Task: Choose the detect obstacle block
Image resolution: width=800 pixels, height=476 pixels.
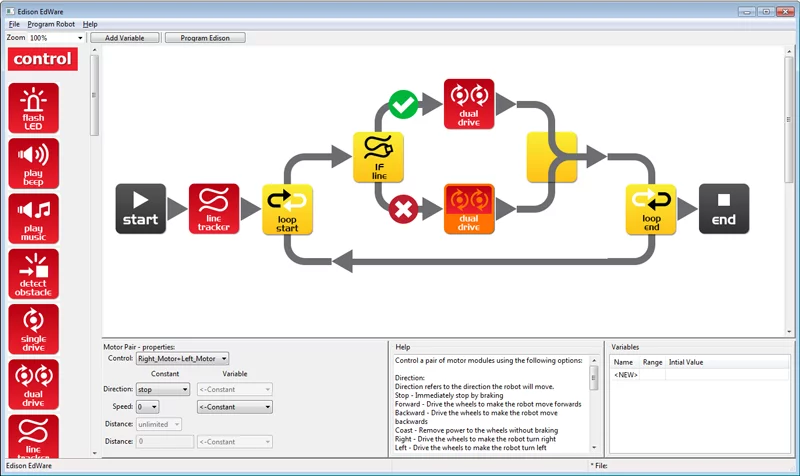Action: coord(34,273)
